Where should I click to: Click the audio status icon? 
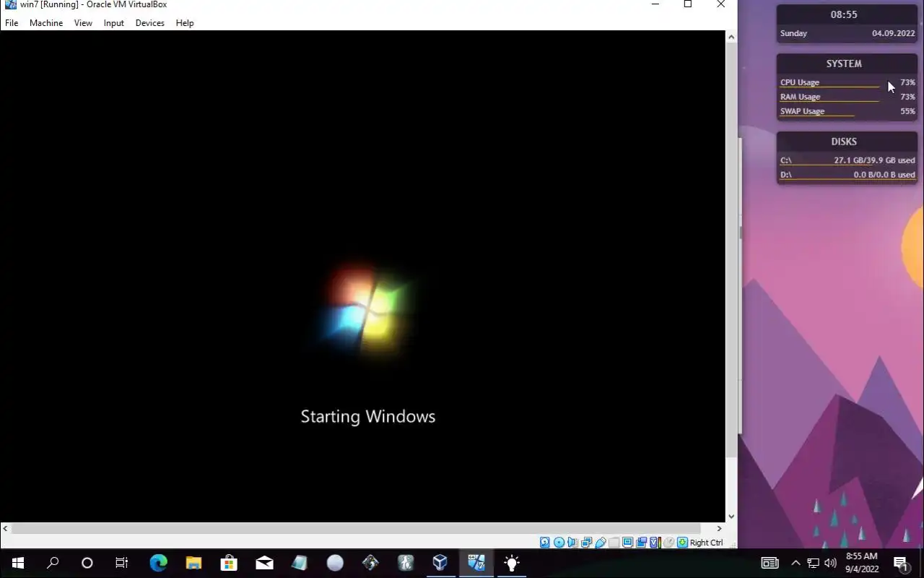[x=572, y=543]
